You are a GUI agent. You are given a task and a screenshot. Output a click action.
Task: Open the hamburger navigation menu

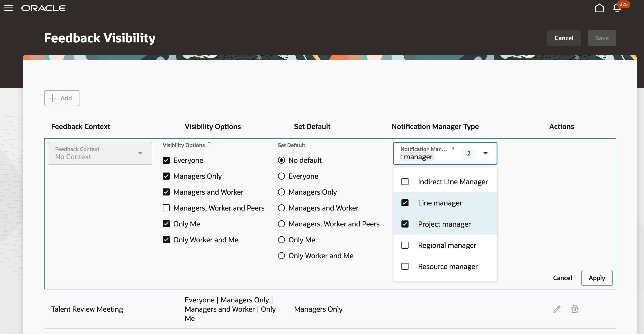9,8
